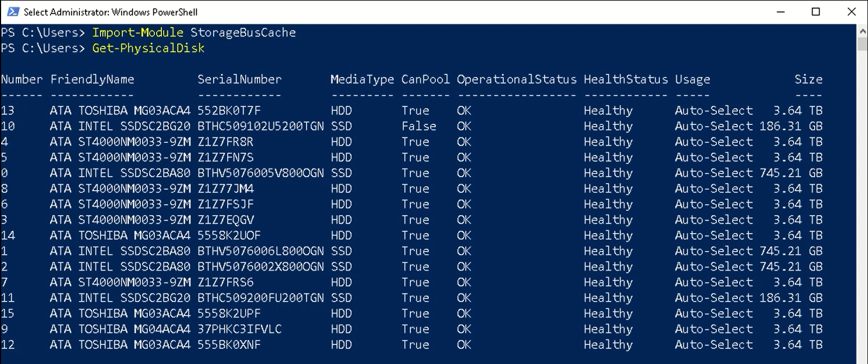Click the Number column header
Viewport: 868px width, 364px height.
tap(22, 79)
